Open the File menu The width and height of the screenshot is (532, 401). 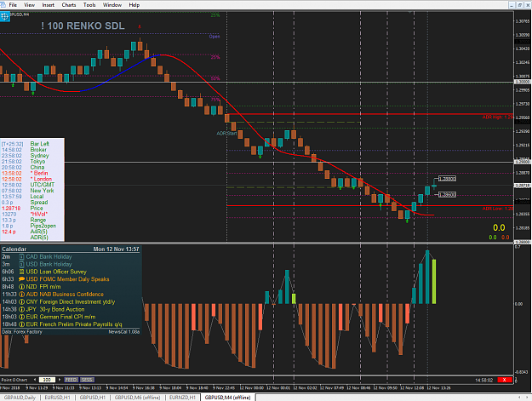coord(13,5)
